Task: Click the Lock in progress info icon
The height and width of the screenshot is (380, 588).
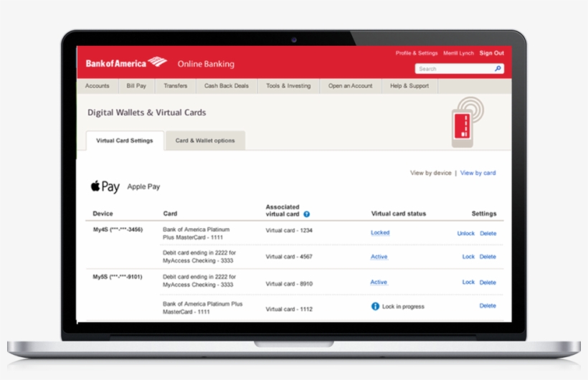Action: [x=375, y=306]
